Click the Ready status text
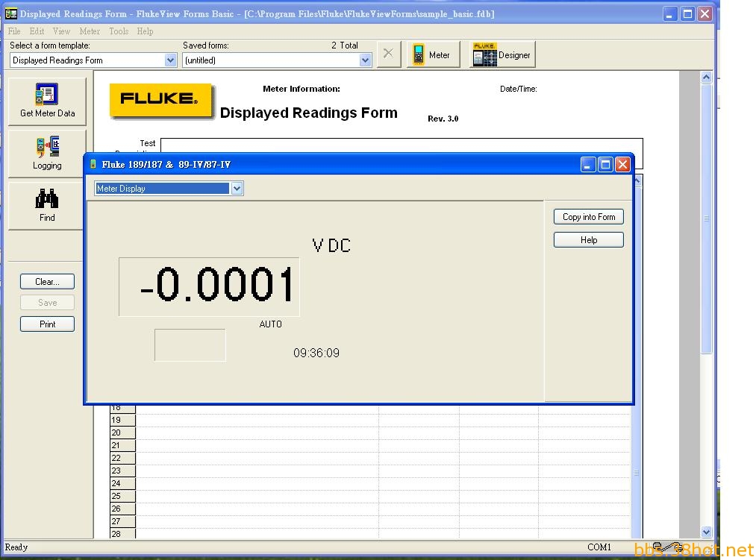756x560 pixels. coord(16,547)
